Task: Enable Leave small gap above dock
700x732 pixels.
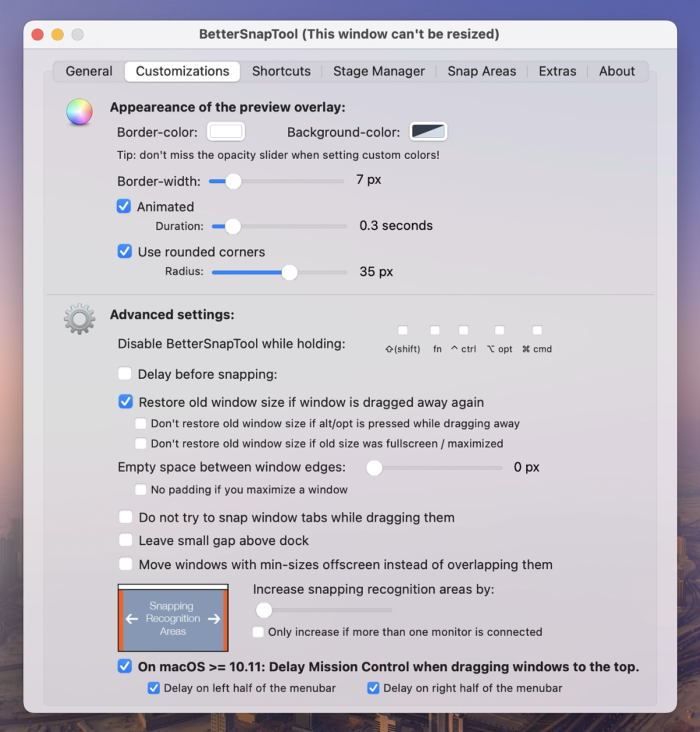Action: click(x=125, y=540)
